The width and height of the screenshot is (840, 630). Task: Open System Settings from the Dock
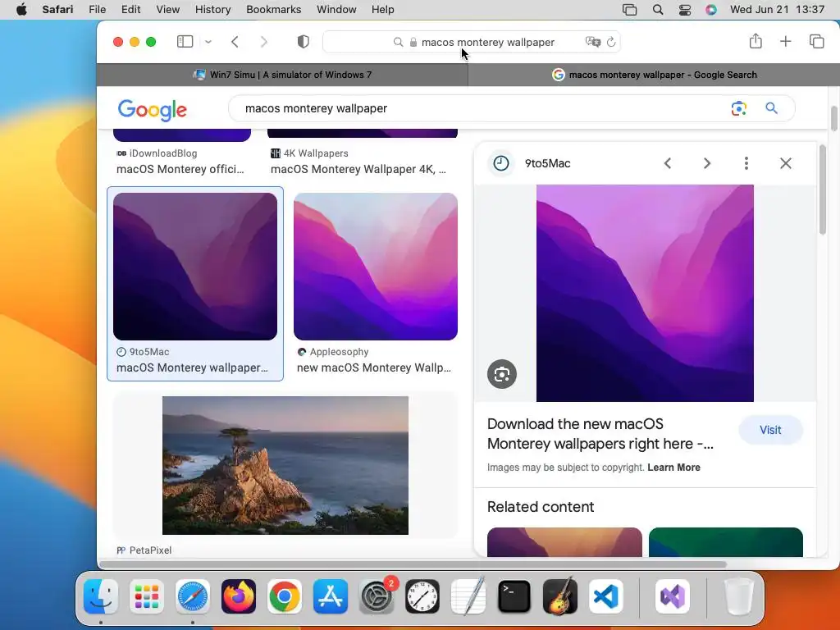tap(377, 596)
